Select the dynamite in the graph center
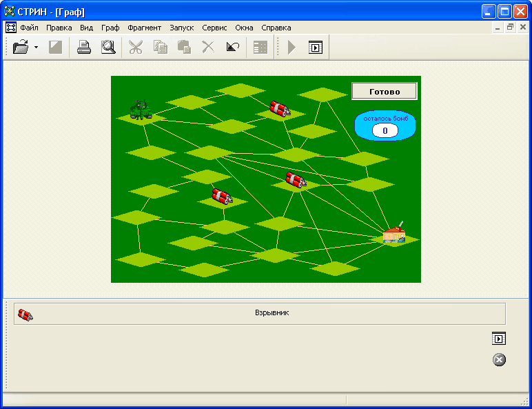 tap(296, 179)
